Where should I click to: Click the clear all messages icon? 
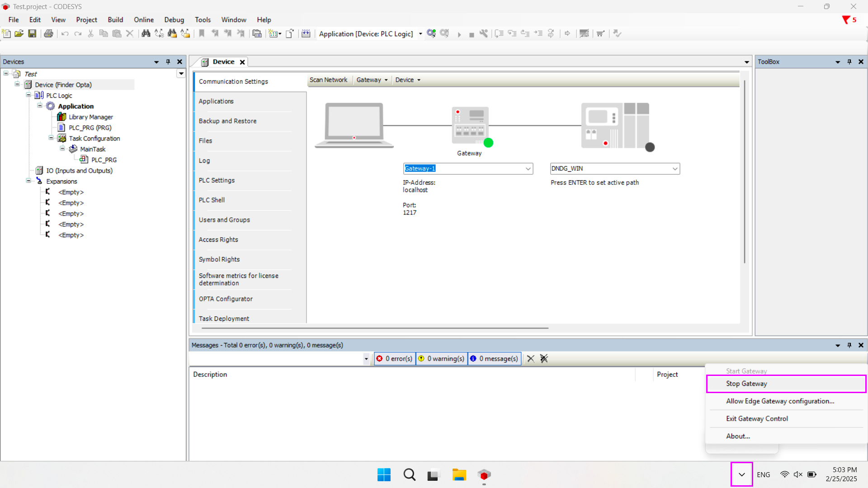[x=544, y=358]
